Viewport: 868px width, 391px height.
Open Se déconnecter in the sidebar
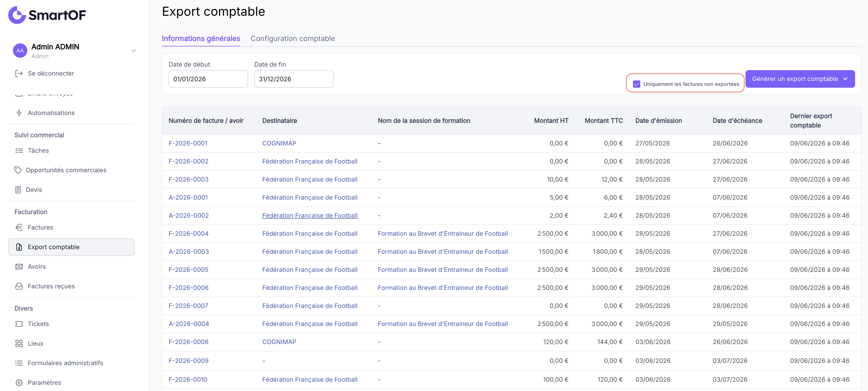tap(51, 74)
